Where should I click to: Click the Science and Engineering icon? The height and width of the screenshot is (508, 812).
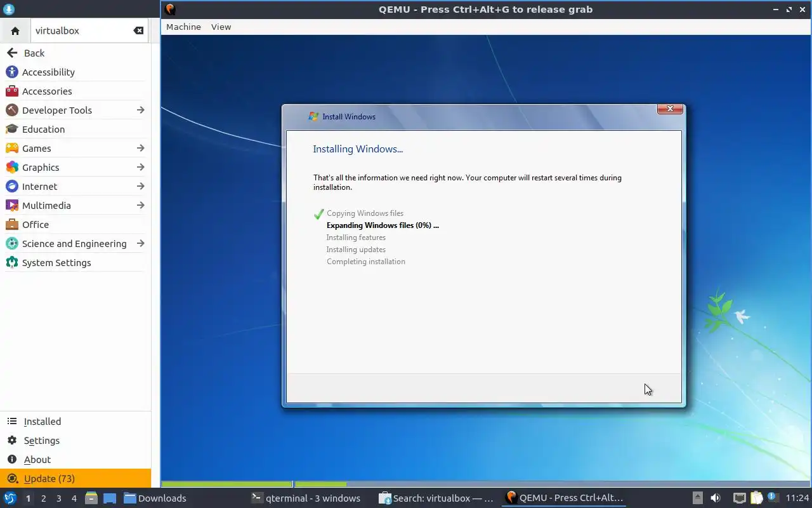pyautogui.click(x=11, y=244)
